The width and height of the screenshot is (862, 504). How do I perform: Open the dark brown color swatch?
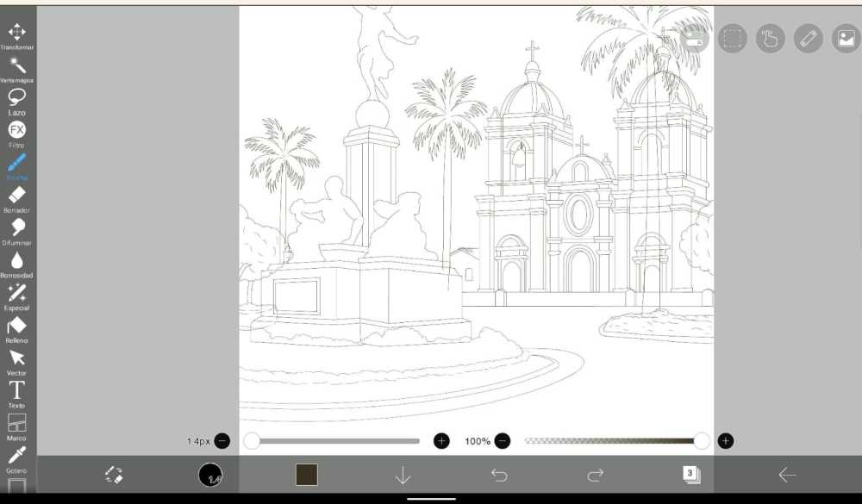pyautogui.click(x=307, y=475)
